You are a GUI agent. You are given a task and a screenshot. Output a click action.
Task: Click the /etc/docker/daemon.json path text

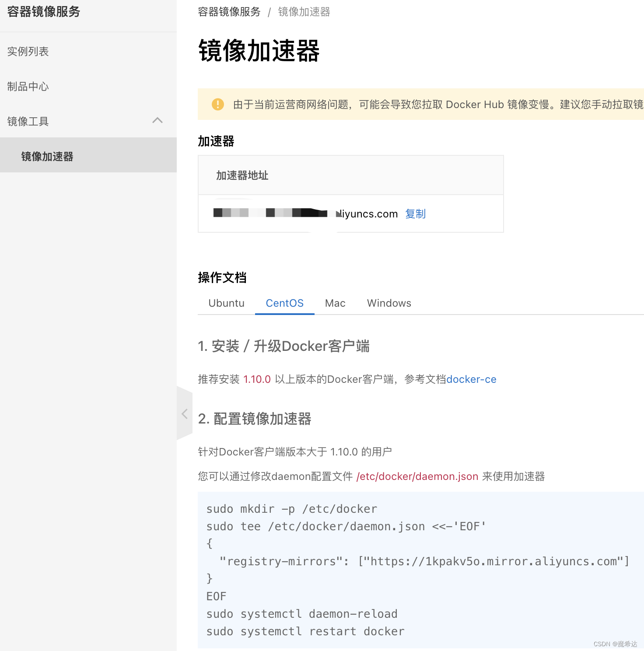pyautogui.click(x=417, y=476)
